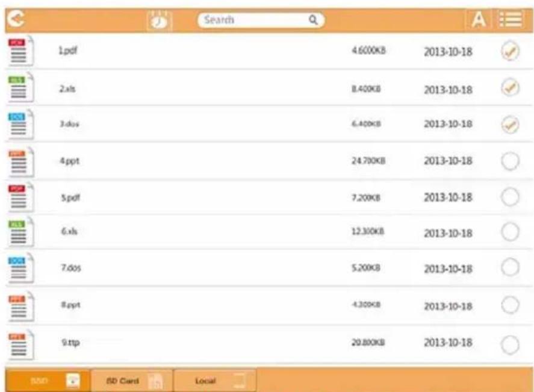Click the 4.ppt file icon
Image resolution: width=534 pixels, height=392 pixels.
(20, 162)
